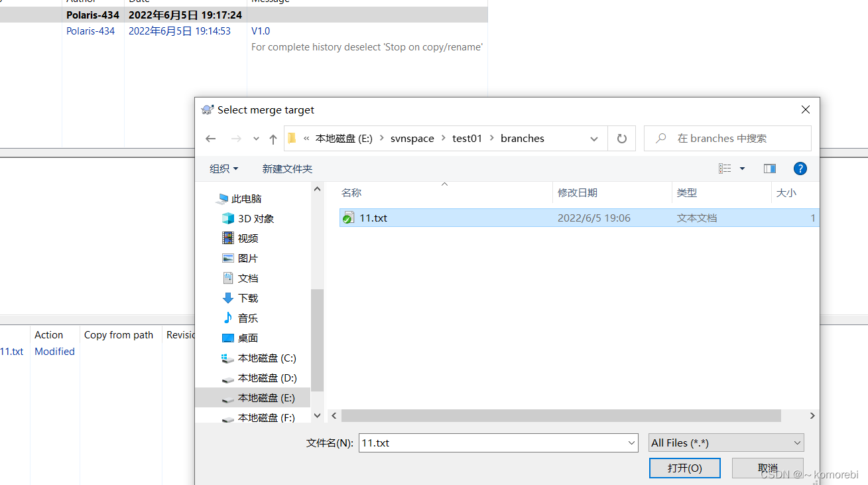The height and width of the screenshot is (485, 868).
Task: Click the 打开(O) button
Action: 685,468
